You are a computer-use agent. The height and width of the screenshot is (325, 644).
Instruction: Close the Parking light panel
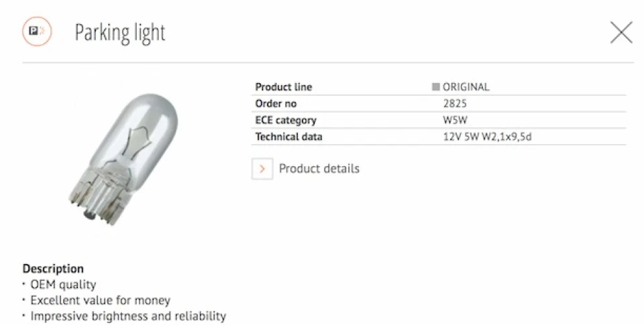[621, 33]
